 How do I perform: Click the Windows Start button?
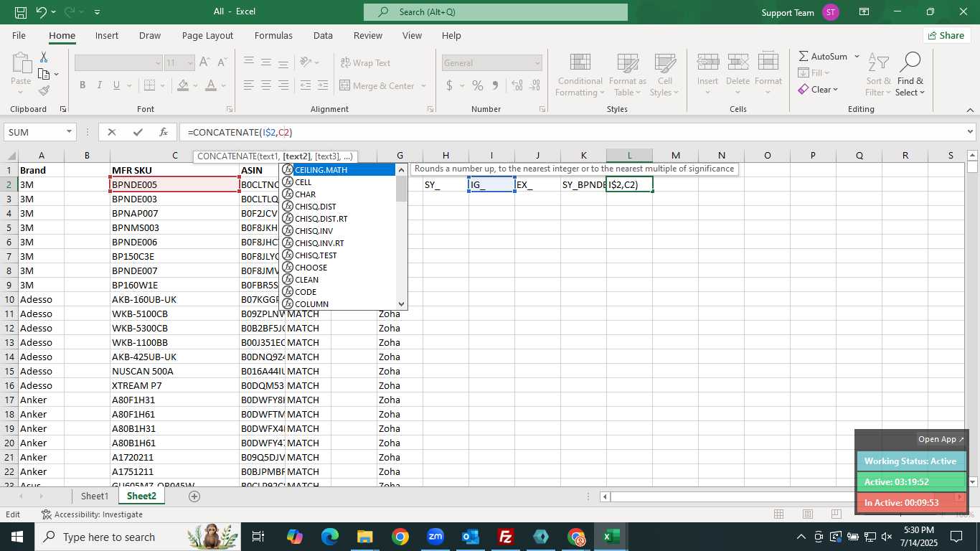click(17, 537)
